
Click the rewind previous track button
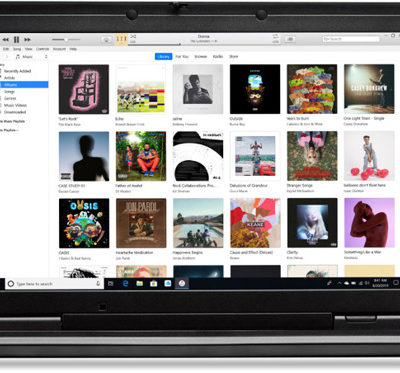(x=6, y=40)
